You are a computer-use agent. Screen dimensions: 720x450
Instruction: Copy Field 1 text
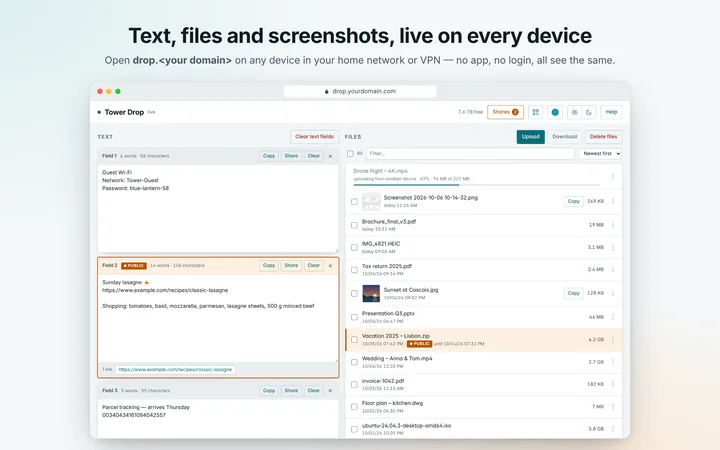point(269,156)
